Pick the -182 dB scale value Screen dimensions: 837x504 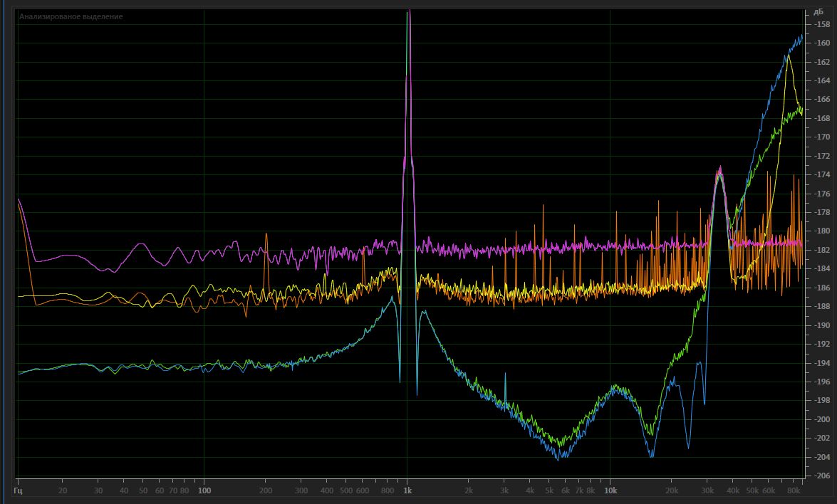point(821,250)
